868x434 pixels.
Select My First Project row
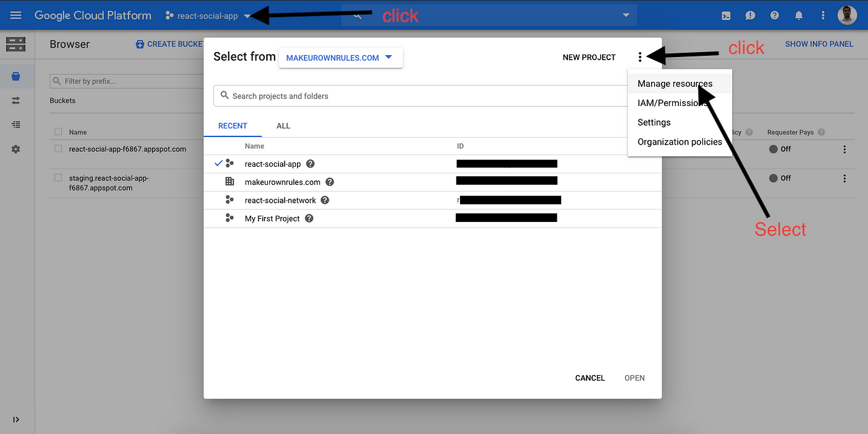pyautogui.click(x=432, y=218)
